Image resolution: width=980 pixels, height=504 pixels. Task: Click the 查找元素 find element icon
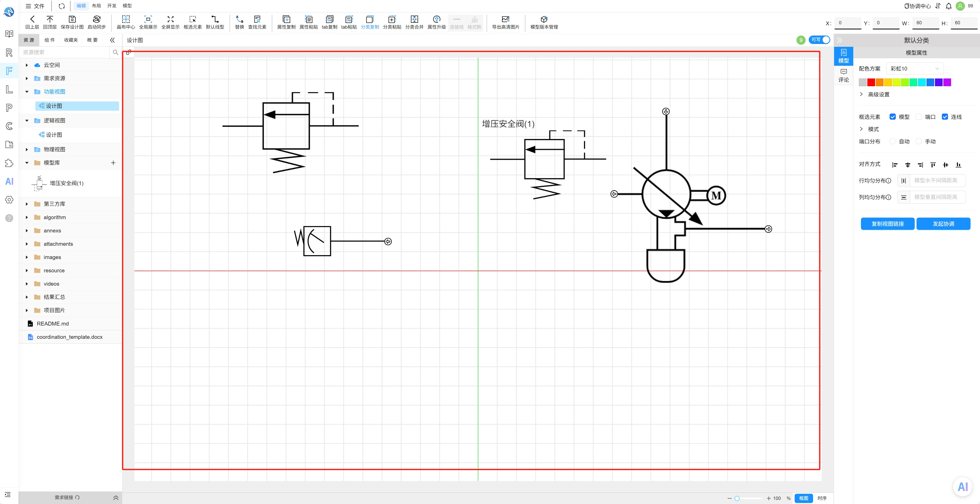pos(257,19)
